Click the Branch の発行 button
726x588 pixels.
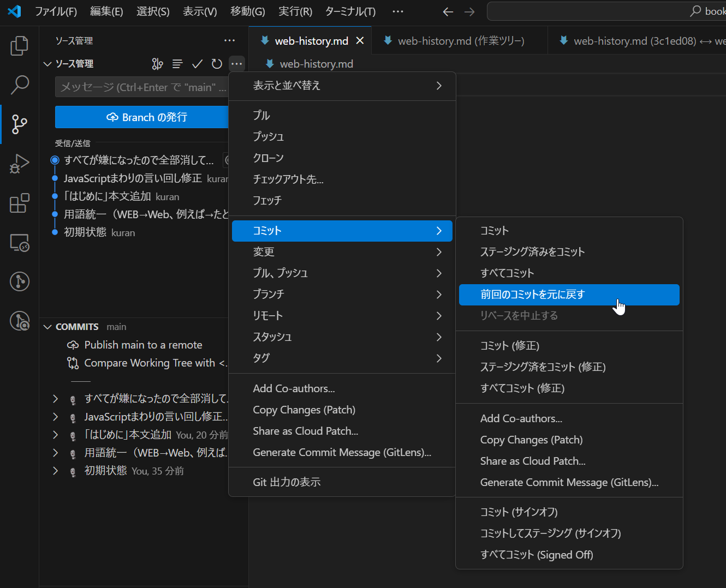[x=142, y=117]
